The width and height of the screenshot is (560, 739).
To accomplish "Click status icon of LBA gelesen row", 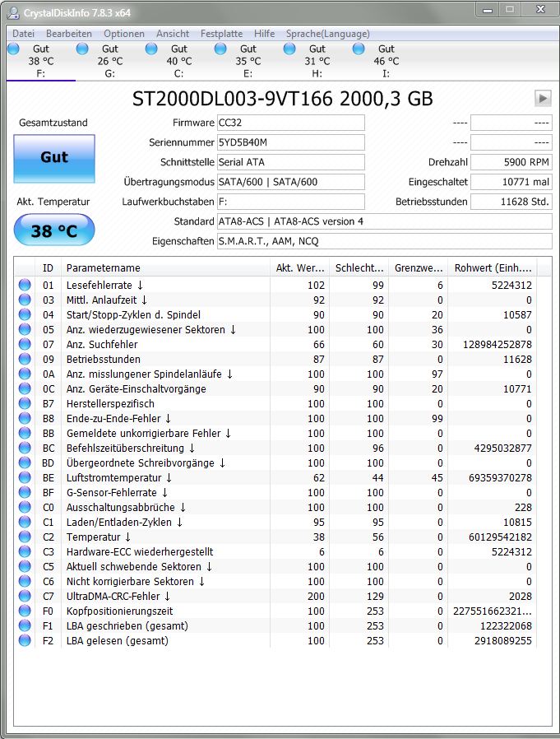I will 25,640.
